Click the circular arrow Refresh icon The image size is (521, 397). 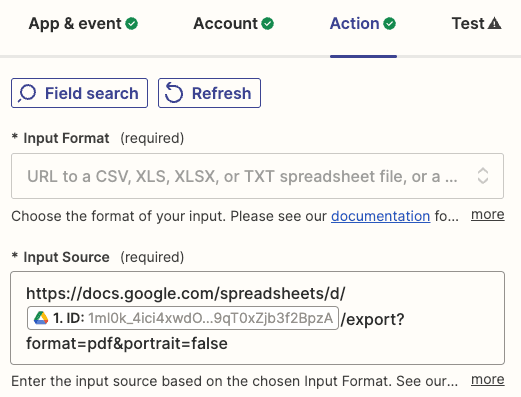point(174,93)
